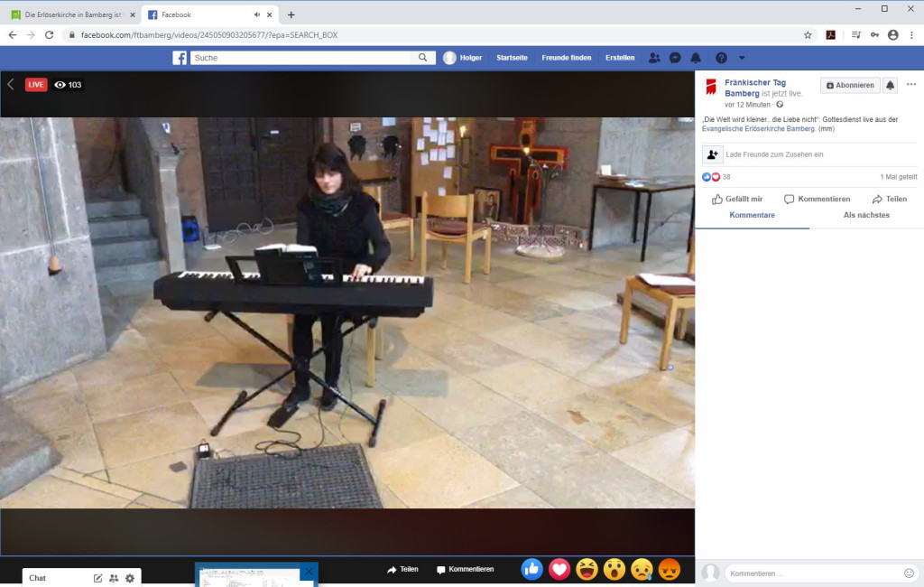This screenshot has height=587, width=924.
Task: Open Fränkischer Tag Bamberg page link
Action: (755, 88)
